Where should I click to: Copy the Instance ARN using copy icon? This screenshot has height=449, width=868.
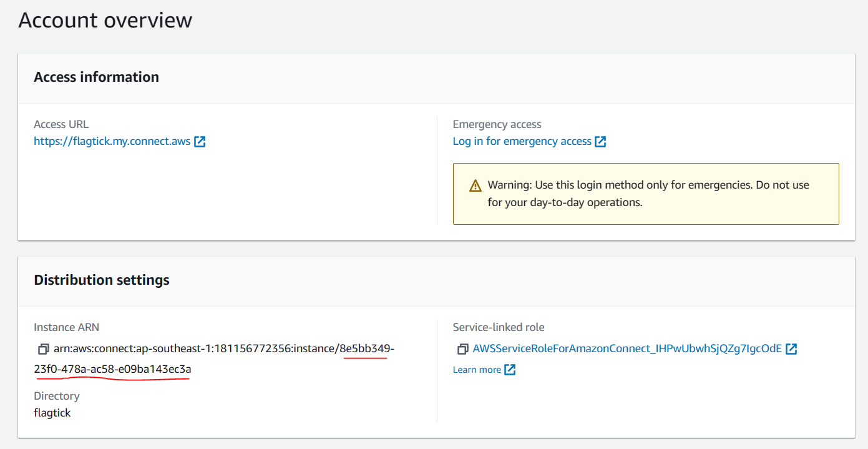pyautogui.click(x=43, y=349)
